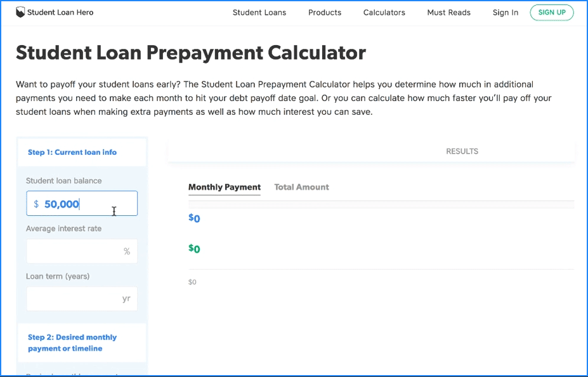Click the RESULTS header label
Viewport: 588px width, 377px height.
(462, 151)
